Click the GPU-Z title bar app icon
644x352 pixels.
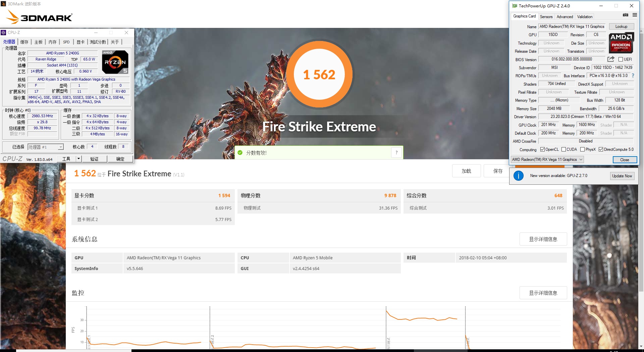click(x=515, y=6)
